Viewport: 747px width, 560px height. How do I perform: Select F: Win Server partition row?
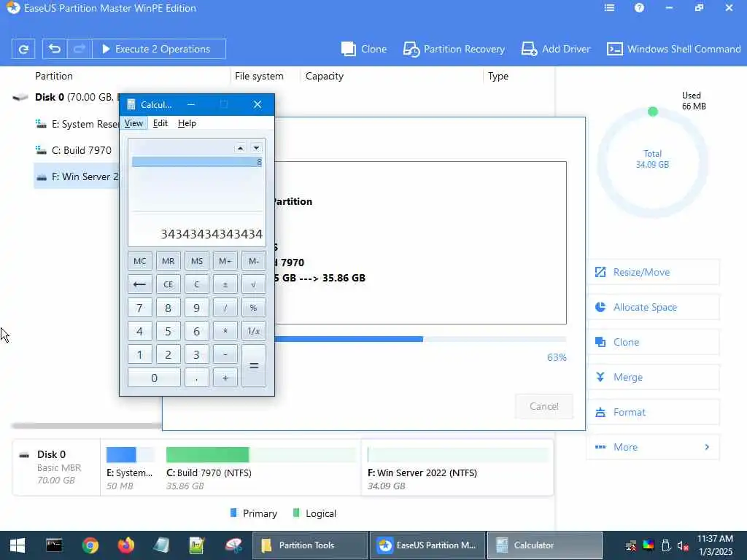pyautogui.click(x=76, y=176)
